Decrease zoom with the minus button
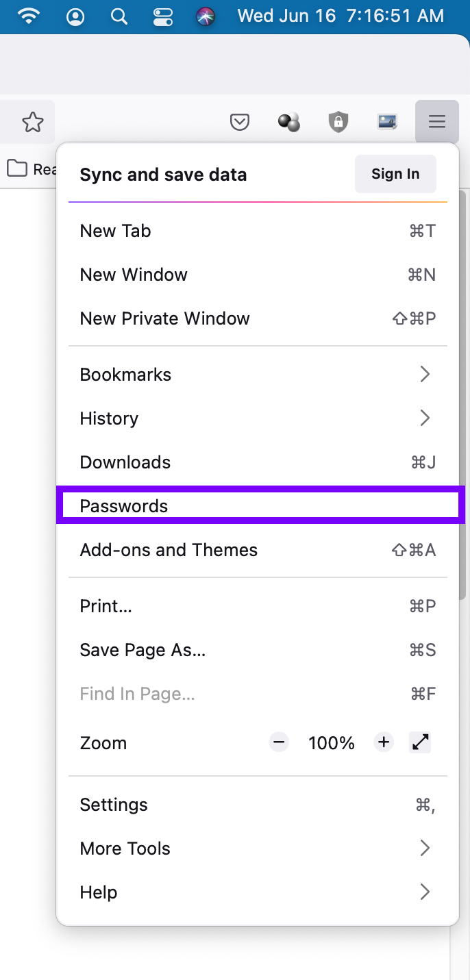 (279, 742)
